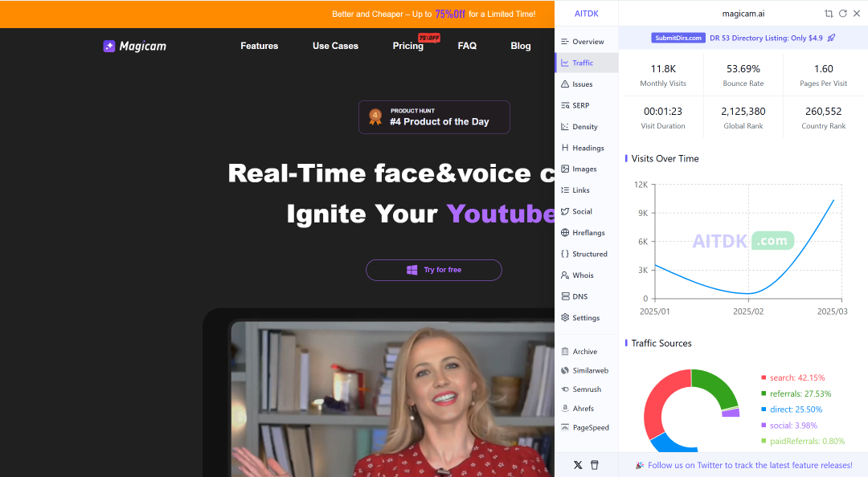868x477 pixels.
Task: Click the 11.8K Monthly Visits value
Action: point(663,68)
